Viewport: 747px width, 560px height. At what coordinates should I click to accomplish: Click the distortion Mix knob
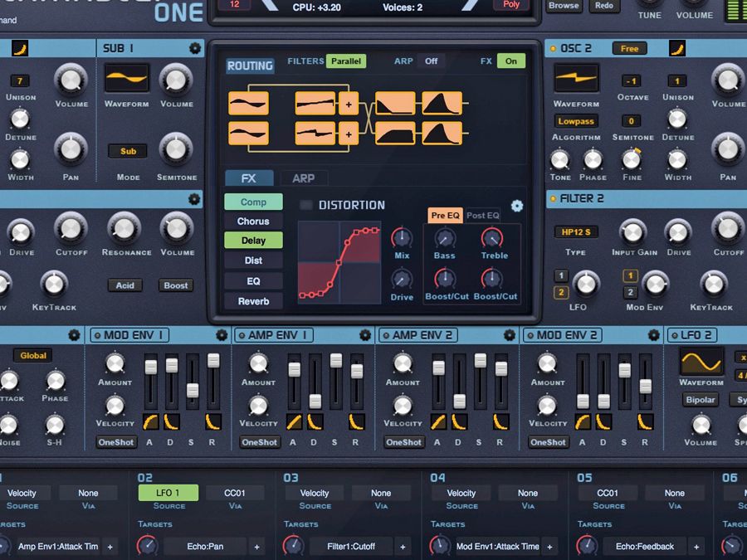tap(402, 237)
